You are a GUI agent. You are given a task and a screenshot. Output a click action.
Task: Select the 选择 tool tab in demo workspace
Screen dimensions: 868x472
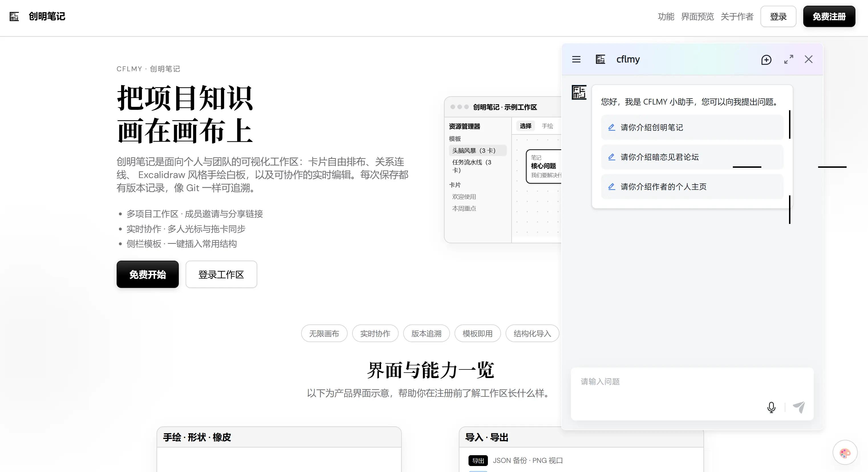(x=525, y=126)
